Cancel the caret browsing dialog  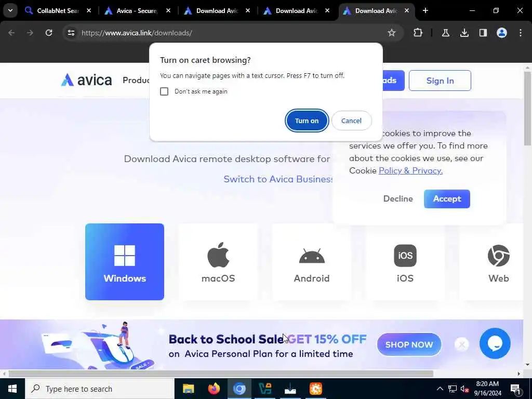pos(351,121)
